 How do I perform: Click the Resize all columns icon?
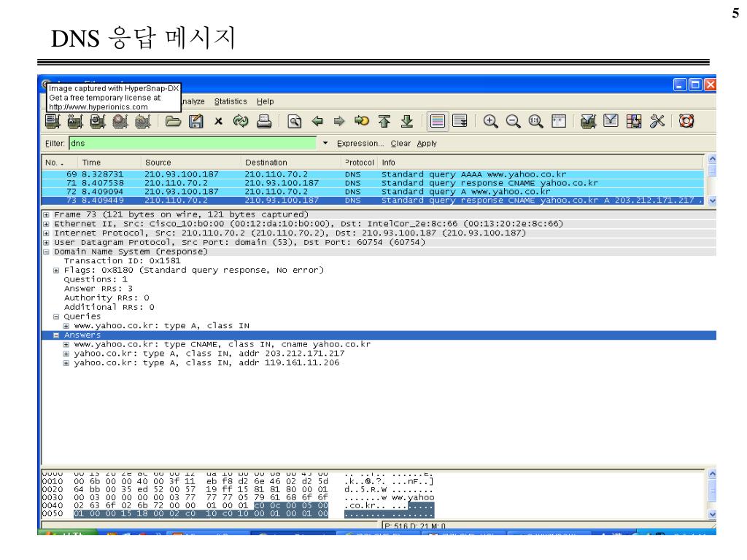[558, 122]
